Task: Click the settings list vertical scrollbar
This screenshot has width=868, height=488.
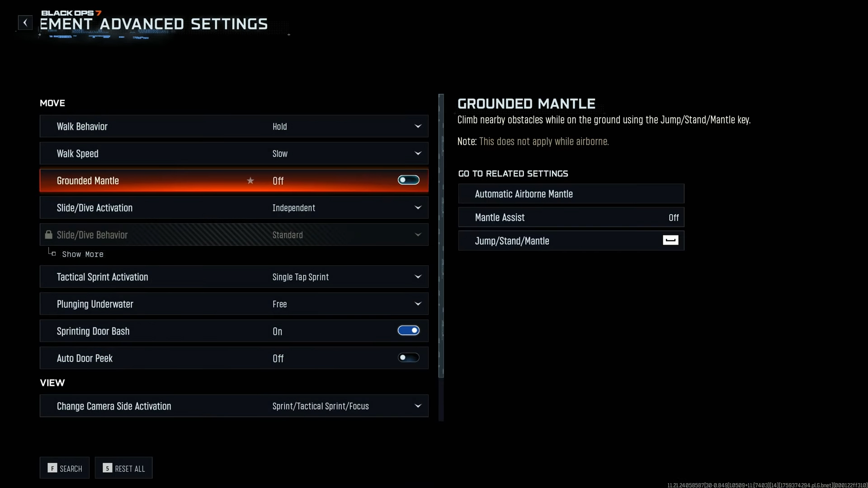Action: click(x=441, y=235)
